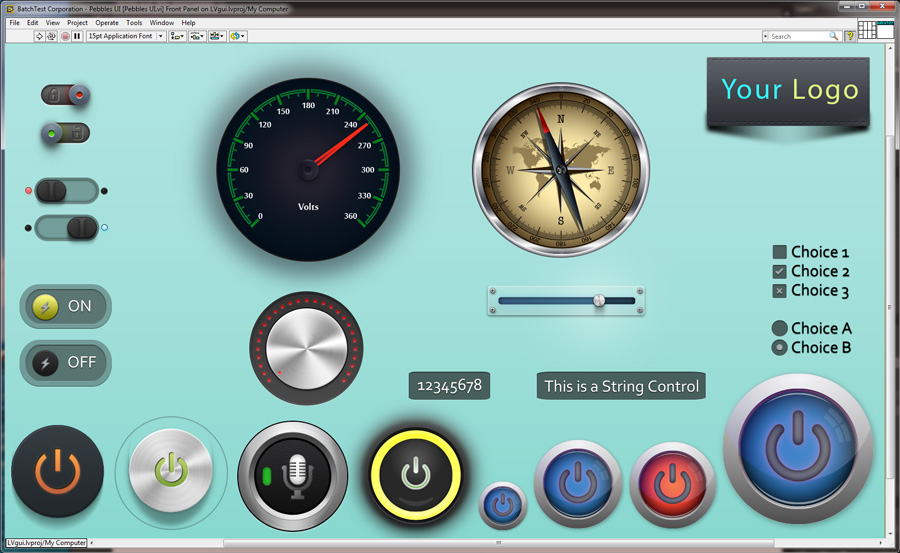The image size is (900, 553).
Task: Click the brushed metal green power button
Action: coord(171,471)
